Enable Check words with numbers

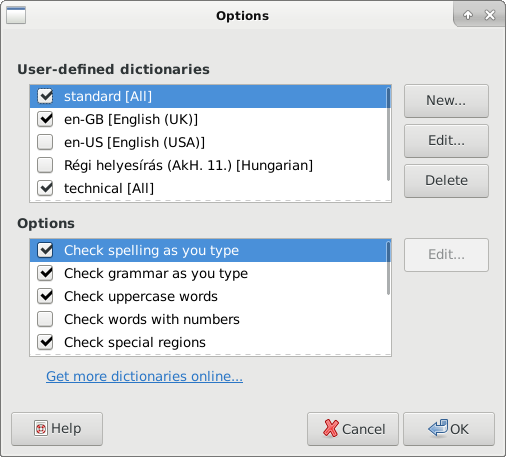point(45,319)
